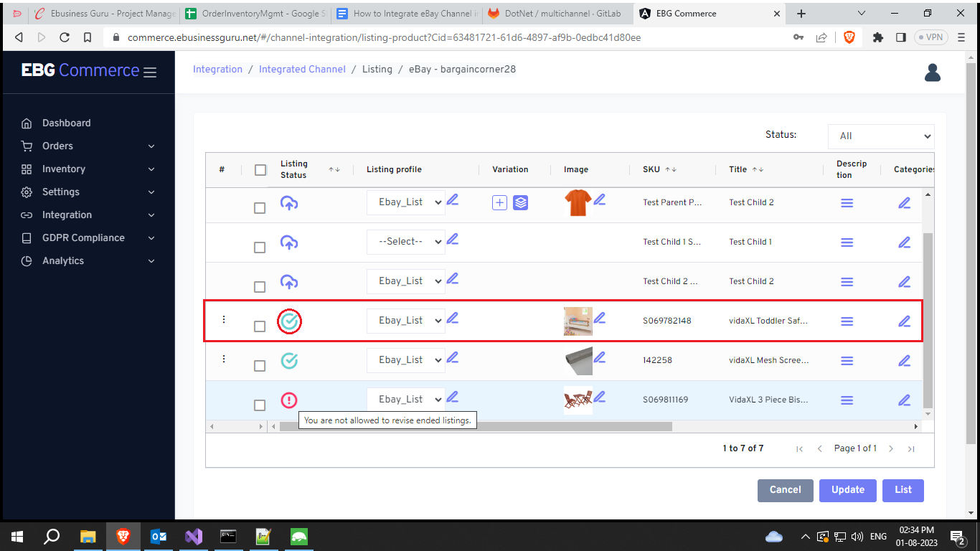Image resolution: width=980 pixels, height=551 pixels.
Task: Click the red error status icon
Action: (x=289, y=400)
